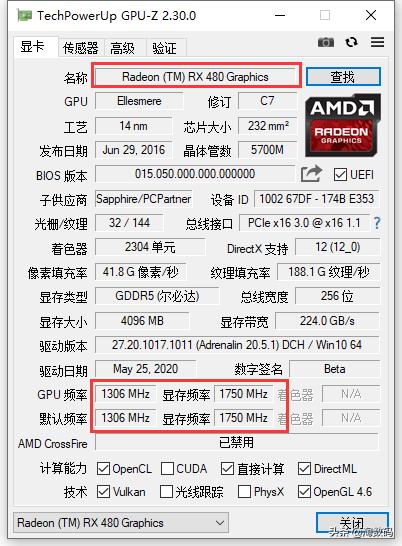
Task: Open the hamburger menu icon
Action: [378, 42]
